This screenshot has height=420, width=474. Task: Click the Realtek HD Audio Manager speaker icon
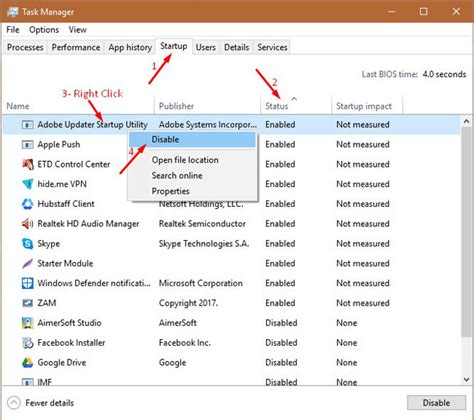[x=27, y=224]
